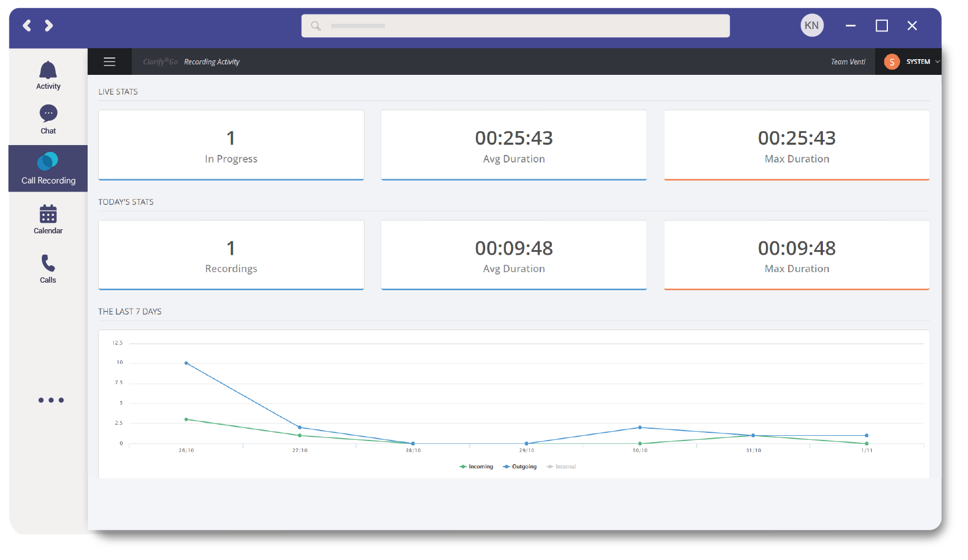
Task: Click today's Recordings stat card
Action: 230,255
